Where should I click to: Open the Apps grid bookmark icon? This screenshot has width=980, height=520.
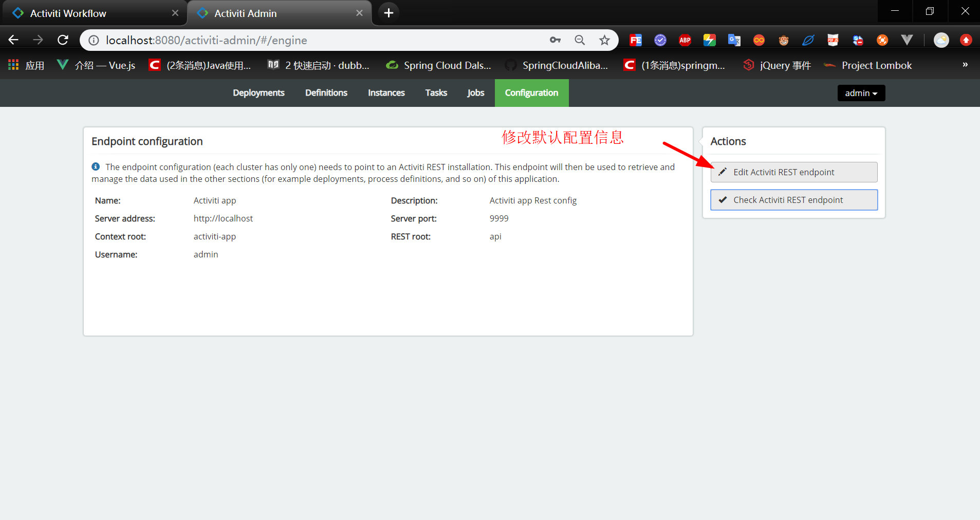coord(13,65)
